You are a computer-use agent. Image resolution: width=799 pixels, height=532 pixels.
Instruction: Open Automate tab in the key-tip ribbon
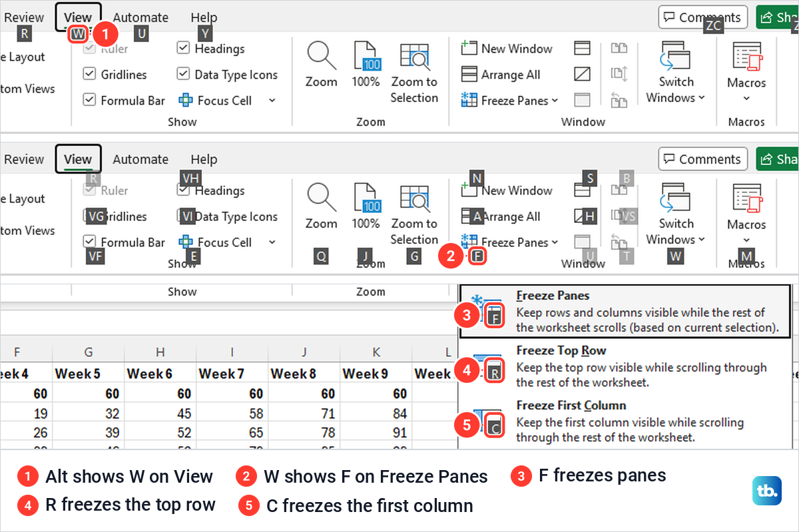[x=140, y=159]
